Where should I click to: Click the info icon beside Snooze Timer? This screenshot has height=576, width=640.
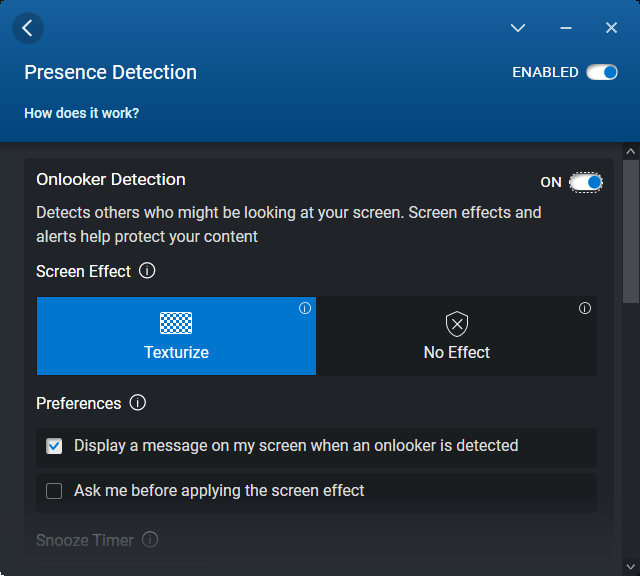point(150,540)
